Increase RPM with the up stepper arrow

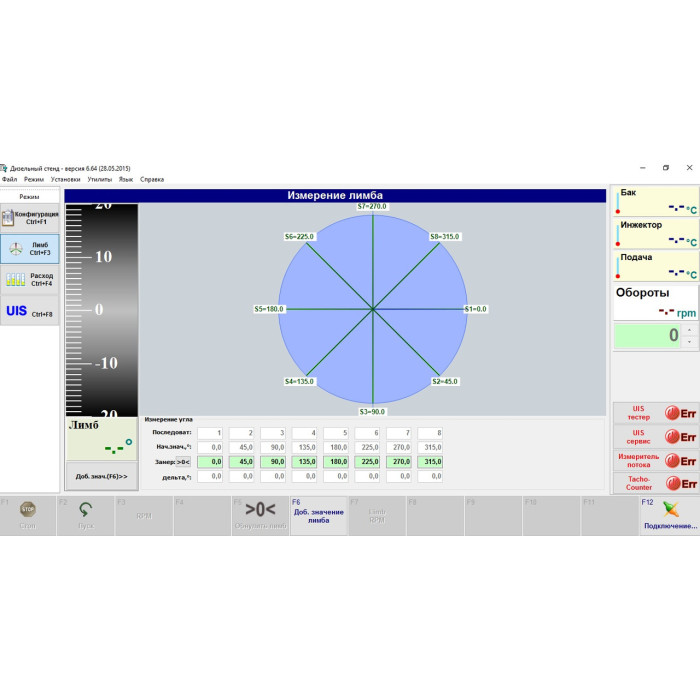(689, 329)
